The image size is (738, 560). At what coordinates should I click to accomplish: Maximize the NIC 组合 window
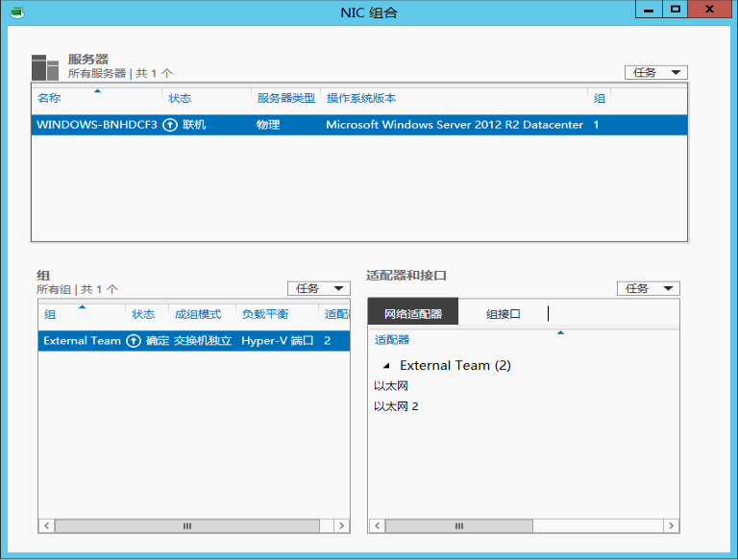tap(676, 10)
